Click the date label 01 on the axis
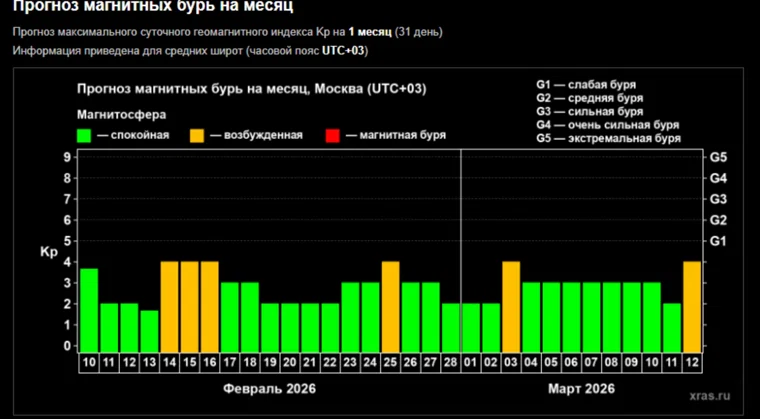 point(471,361)
